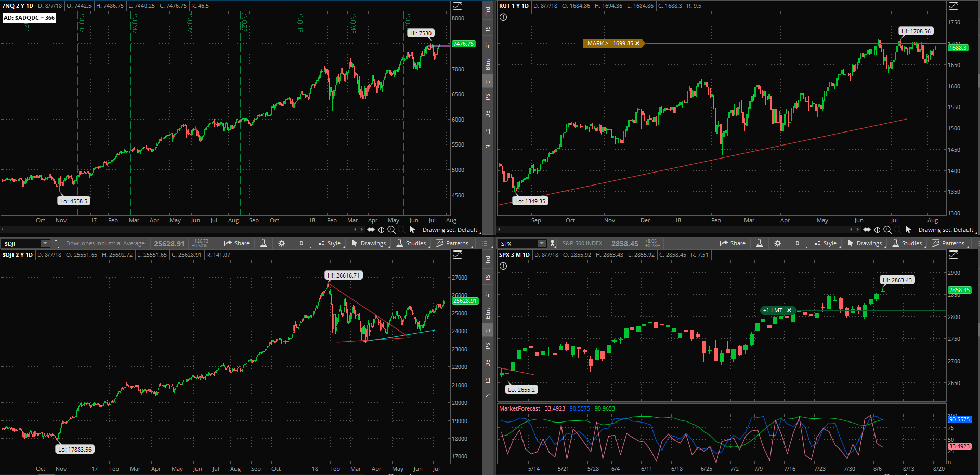This screenshot has height=475, width=980.
Task: Zoom in using the magnifier under RUT chart
Action: pyautogui.click(x=887, y=230)
